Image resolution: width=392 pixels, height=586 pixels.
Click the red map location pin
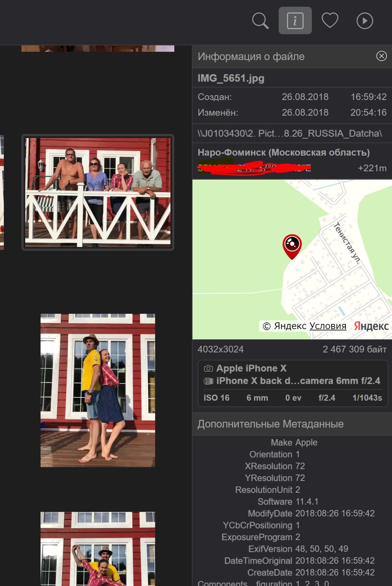coord(292,247)
